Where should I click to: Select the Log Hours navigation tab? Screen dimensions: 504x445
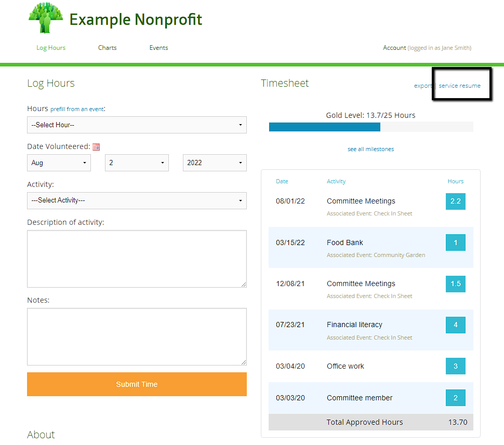(51, 48)
